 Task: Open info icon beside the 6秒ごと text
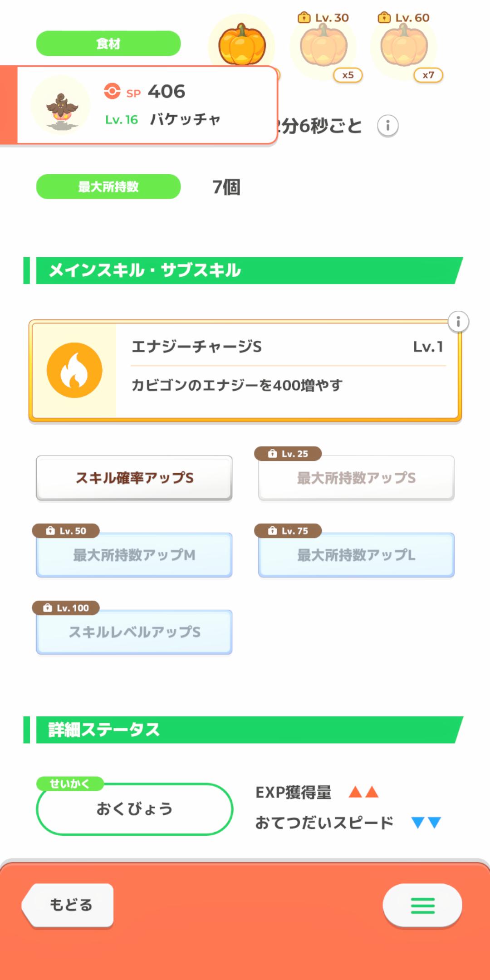pyautogui.click(x=387, y=126)
